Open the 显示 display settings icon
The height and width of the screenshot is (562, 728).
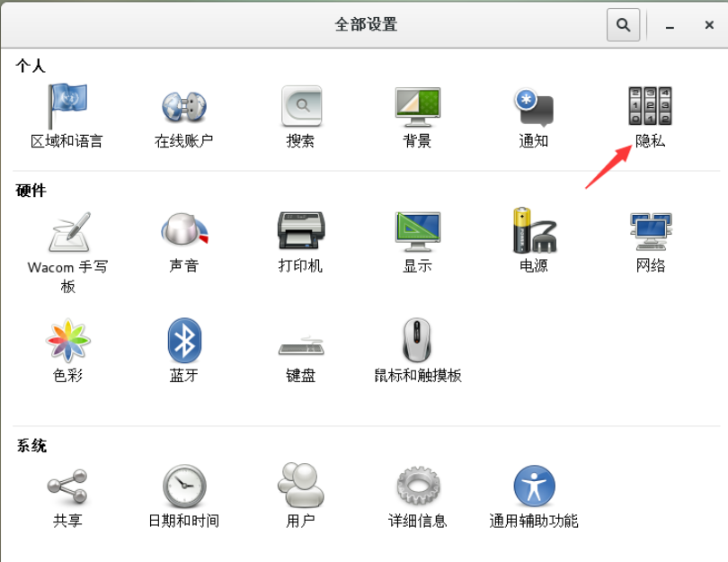pyautogui.click(x=417, y=232)
